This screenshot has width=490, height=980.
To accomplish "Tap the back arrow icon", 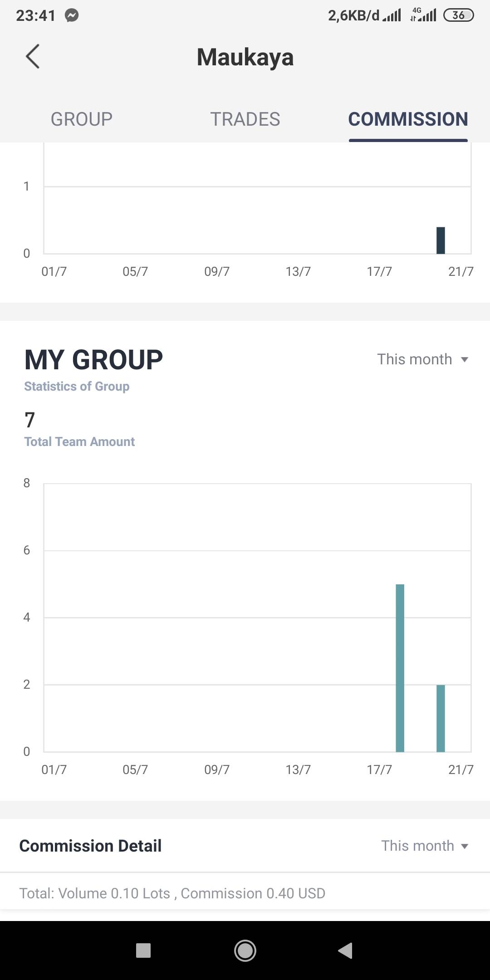I will [33, 57].
